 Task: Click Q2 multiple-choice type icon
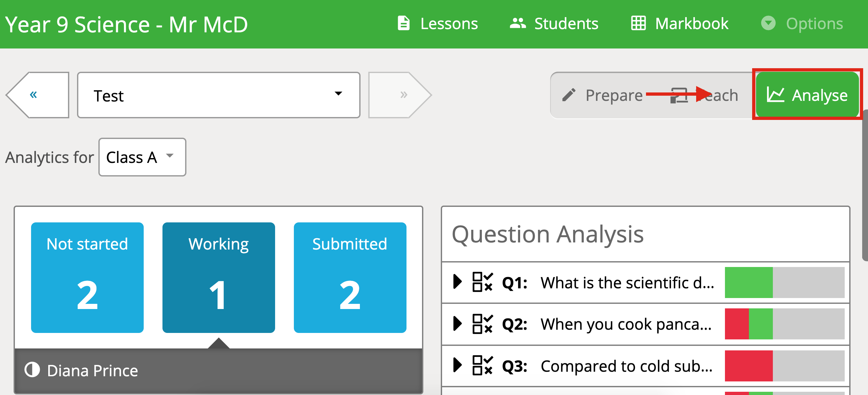click(x=483, y=324)
